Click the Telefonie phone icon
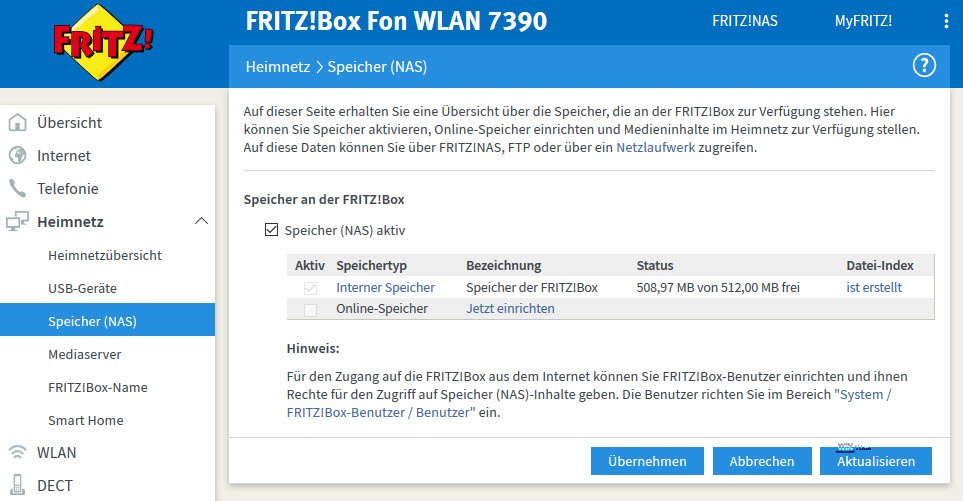The width and height of the screenshot is (963, 501). (x=17, y=189)
